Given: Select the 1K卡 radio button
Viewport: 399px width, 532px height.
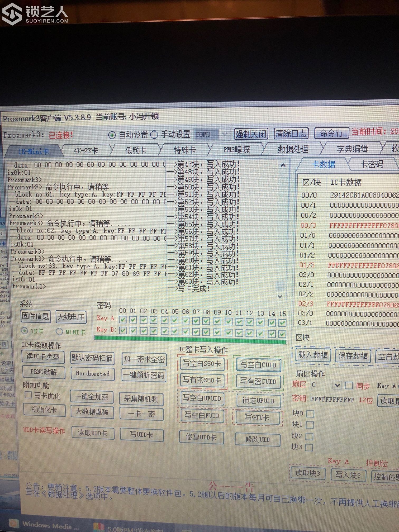Looking at the screenshot, I should [24, 330].
